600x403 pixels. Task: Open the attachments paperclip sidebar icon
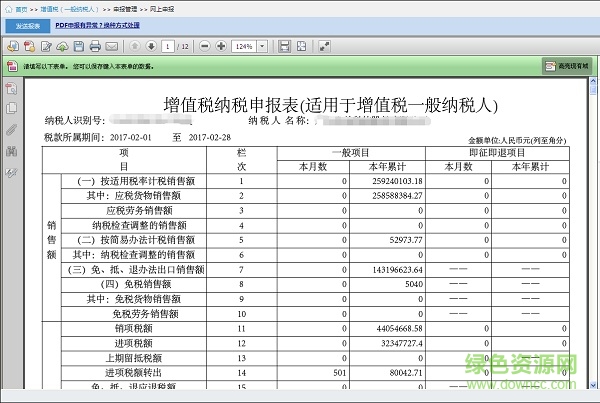(11, 130)
